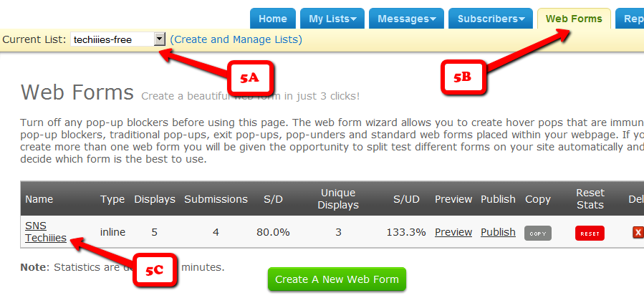Go to the Home tab
The image size is (644, 303).
[x=272, y=19]
